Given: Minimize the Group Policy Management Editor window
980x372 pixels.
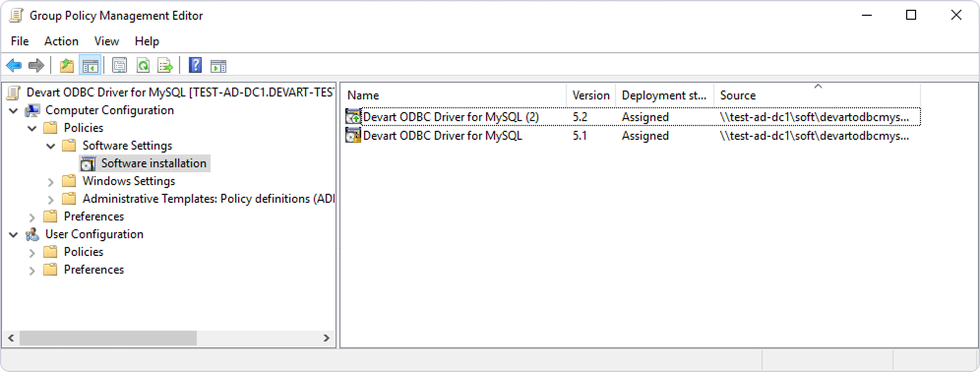Looking at the screenshot, I should [866, 16].
